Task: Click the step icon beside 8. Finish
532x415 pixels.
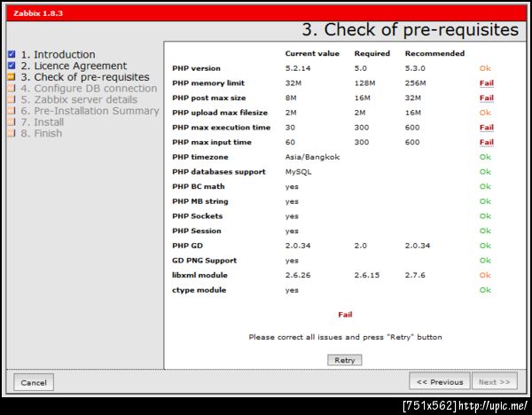Action: [x=12, y=133]
